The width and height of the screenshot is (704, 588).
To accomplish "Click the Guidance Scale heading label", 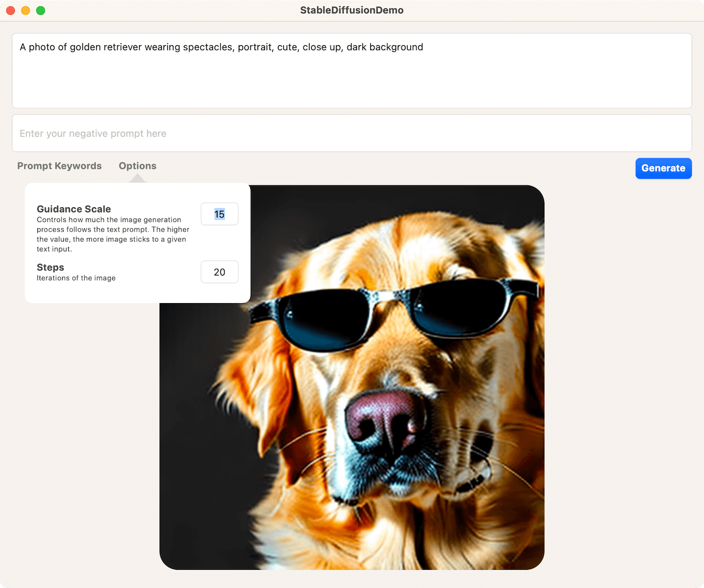I will [74, 209].
